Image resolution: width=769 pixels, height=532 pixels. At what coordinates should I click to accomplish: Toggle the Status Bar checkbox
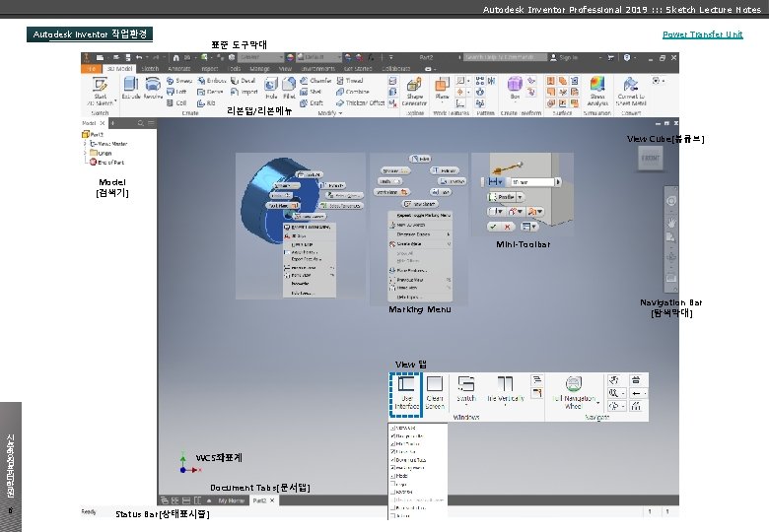click(x=392, y=451)
